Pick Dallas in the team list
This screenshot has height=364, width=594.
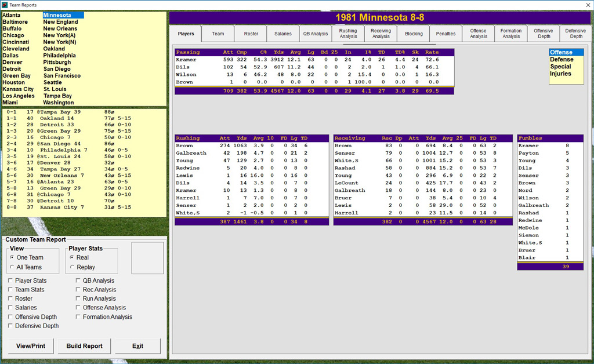coord(10,55)
